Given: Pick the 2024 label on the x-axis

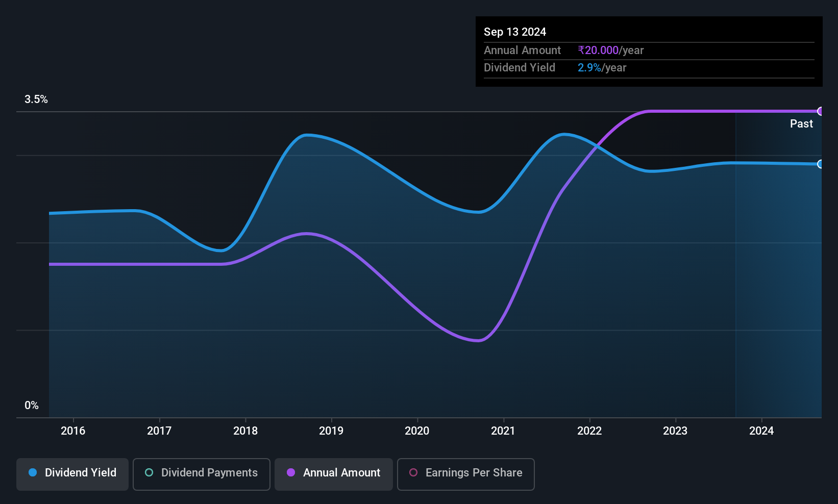Looking at the screenshot, I should tap(761, 431).
